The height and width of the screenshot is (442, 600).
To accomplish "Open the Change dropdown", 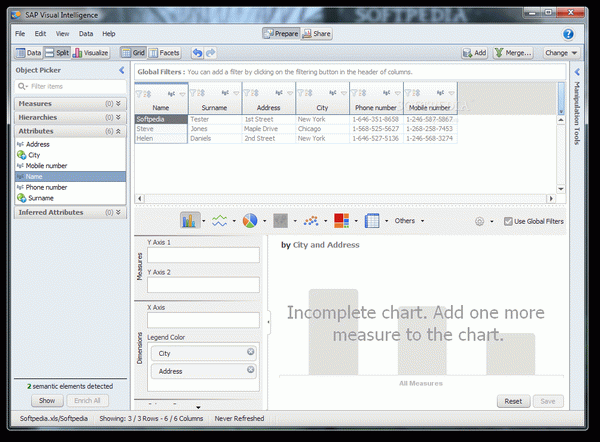I will 561,53.
